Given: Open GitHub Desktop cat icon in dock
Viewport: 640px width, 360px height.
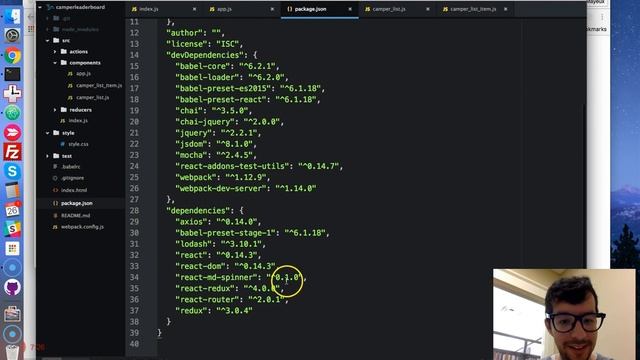Looking at the screenshot, I should tap(12, 287).
